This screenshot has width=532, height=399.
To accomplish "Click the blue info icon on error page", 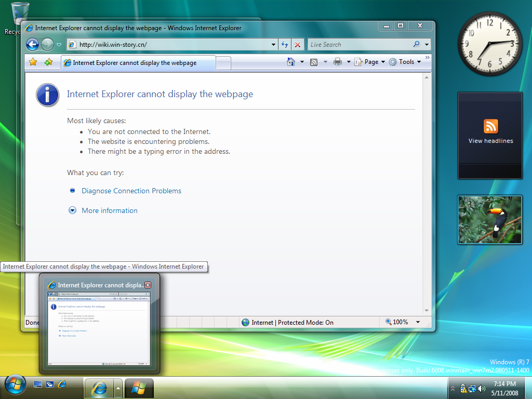I will [x=47, y=95].
